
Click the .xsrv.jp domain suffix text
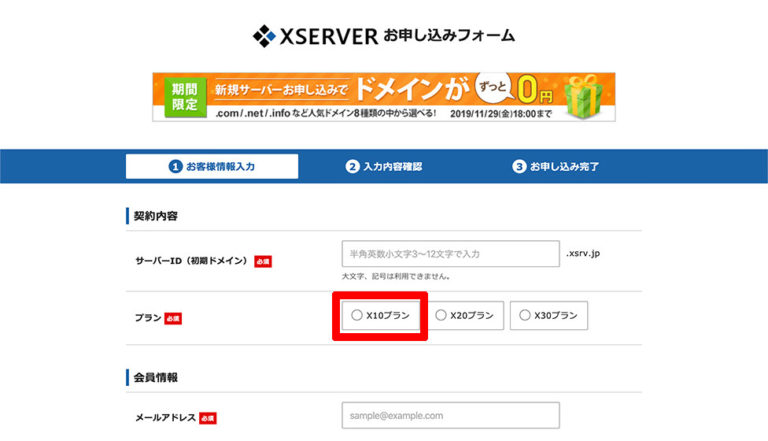pyautogui.click(x=583, y=253)
